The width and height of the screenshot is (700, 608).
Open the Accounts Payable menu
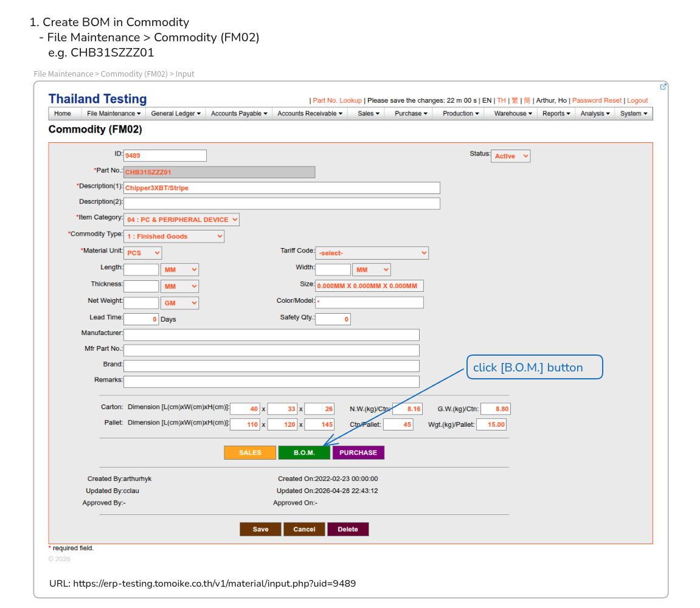(239, 114)
